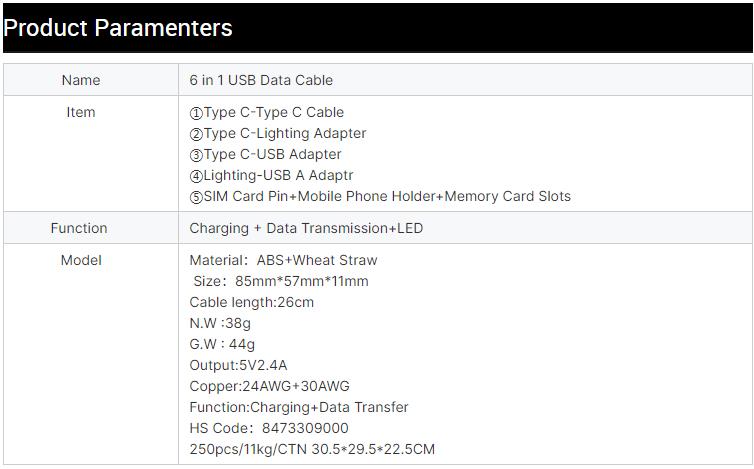Click the Size 85mm*57mm*11mm line
This screenshot has height=469, width=754.
[281, 281]
